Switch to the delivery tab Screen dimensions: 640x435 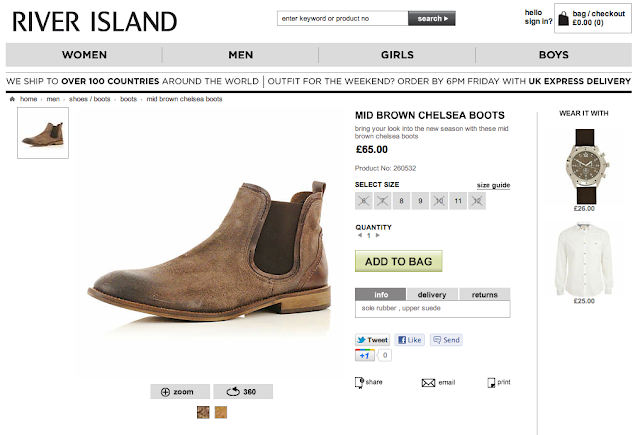(432, 294)
